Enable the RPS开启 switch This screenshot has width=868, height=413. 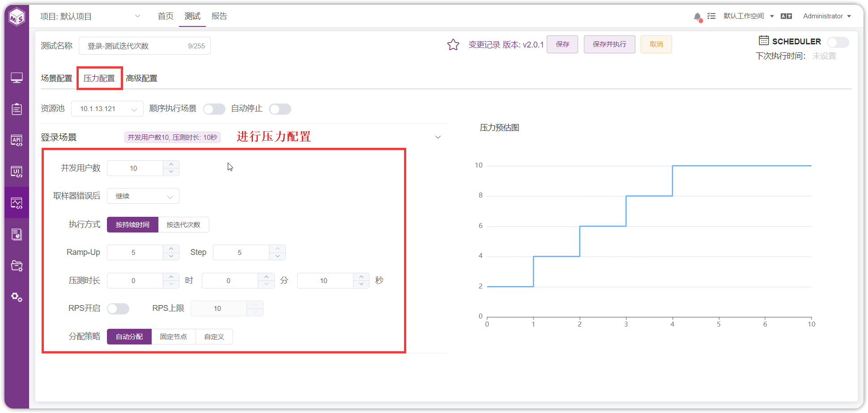(118, 309)
